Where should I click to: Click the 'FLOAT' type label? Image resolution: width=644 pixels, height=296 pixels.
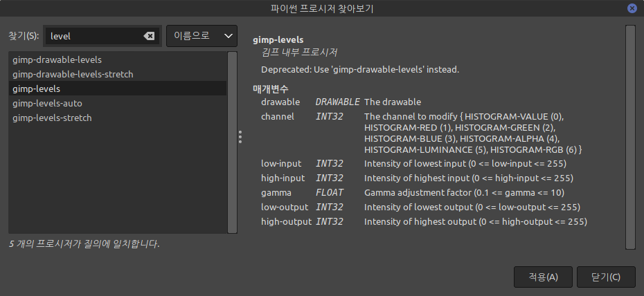pos(330,193)
